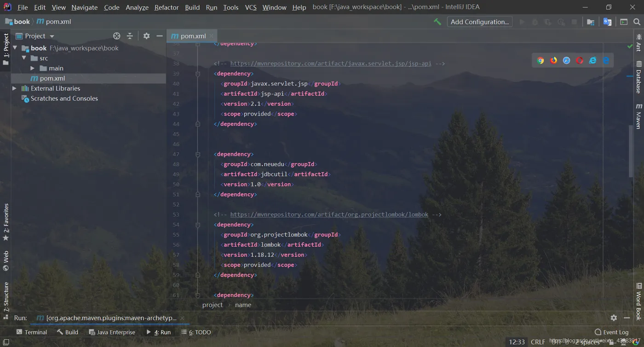The width and height of the screenshot is (644, 347).
Task: Open the Database tool window
Action: click(x=638, y=77)
